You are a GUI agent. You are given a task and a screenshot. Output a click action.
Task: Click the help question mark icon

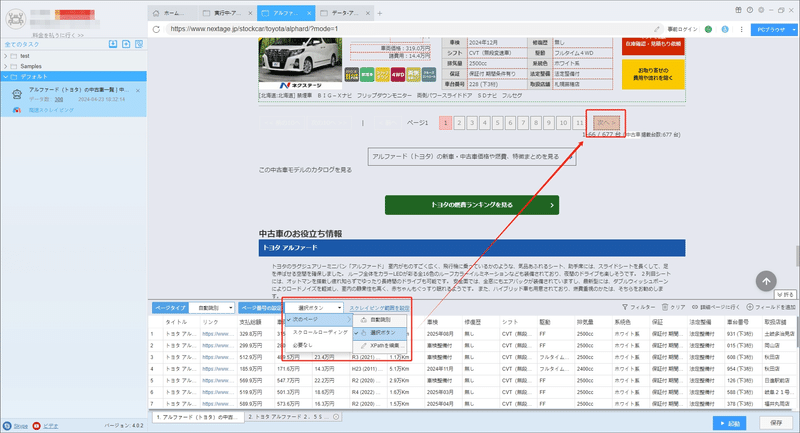(750, 10)
